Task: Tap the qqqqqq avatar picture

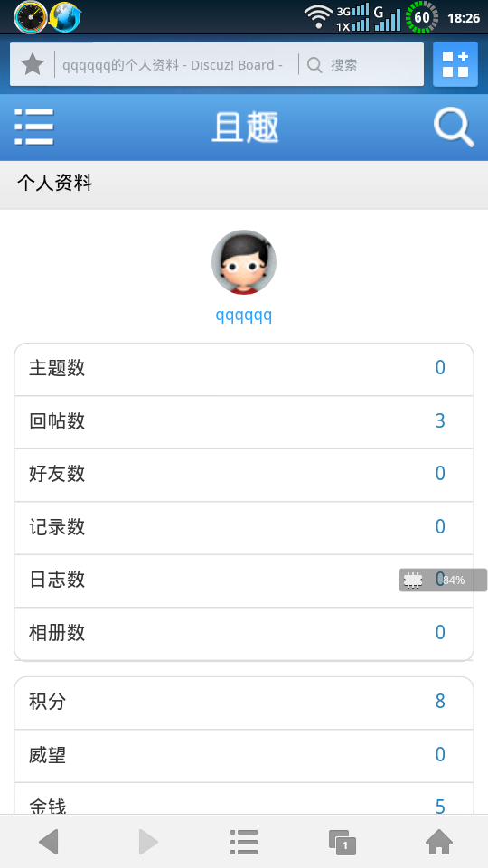Action: (x=244, y=262)
